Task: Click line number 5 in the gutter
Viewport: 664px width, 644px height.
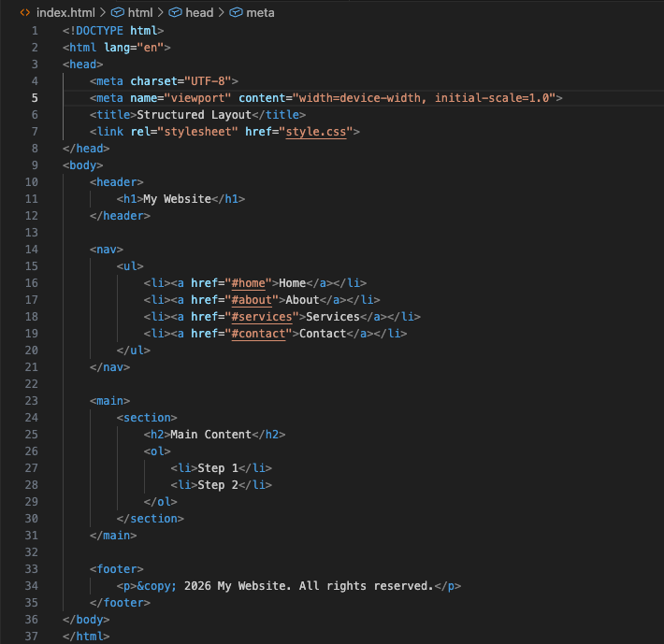Action: pyautogui.click(x=35, y=98)
